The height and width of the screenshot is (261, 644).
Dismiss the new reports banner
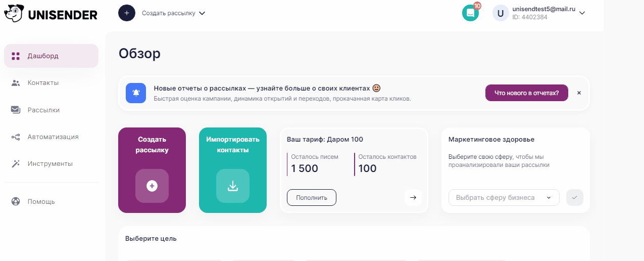tap(579, 93)
